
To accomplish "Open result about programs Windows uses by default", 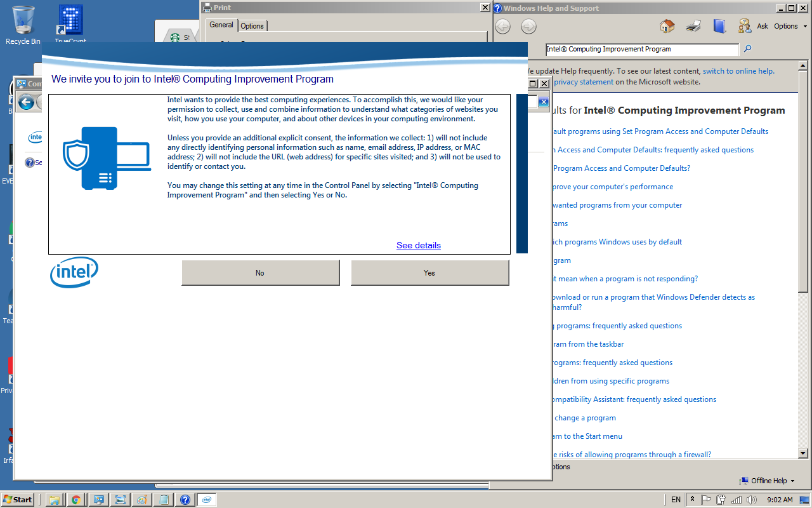I will 617,242.
